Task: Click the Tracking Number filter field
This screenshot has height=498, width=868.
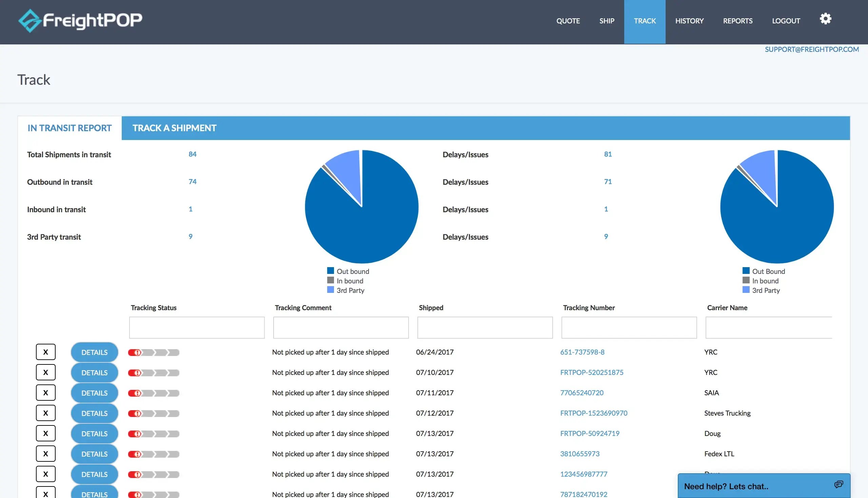Action: tap(629, 328)
